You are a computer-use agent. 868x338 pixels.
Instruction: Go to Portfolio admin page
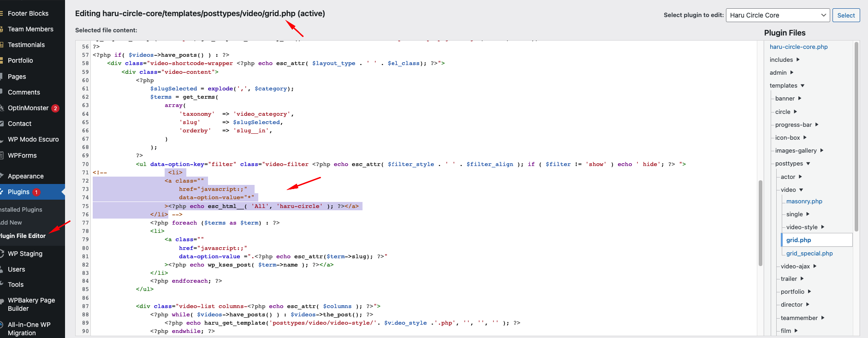coord(20,60)
